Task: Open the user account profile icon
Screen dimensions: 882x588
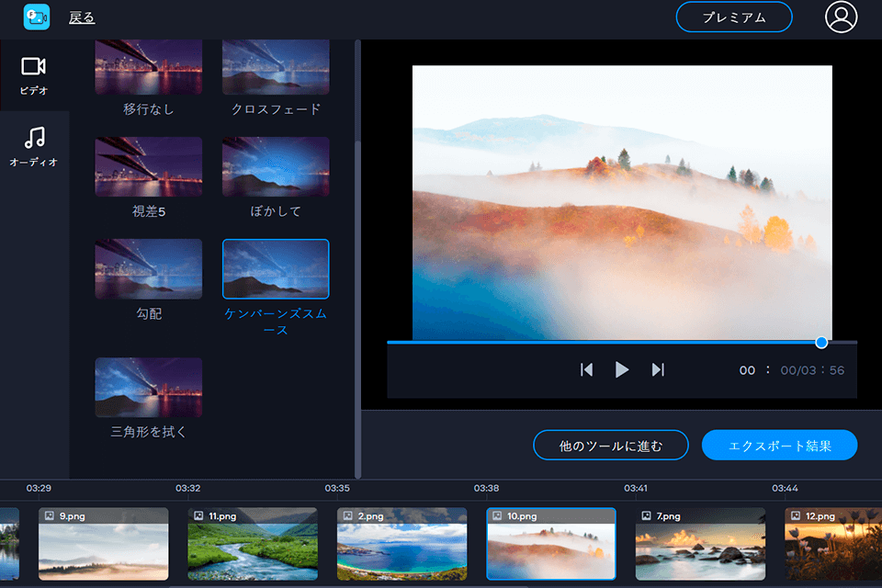Action: click(839, 17)
